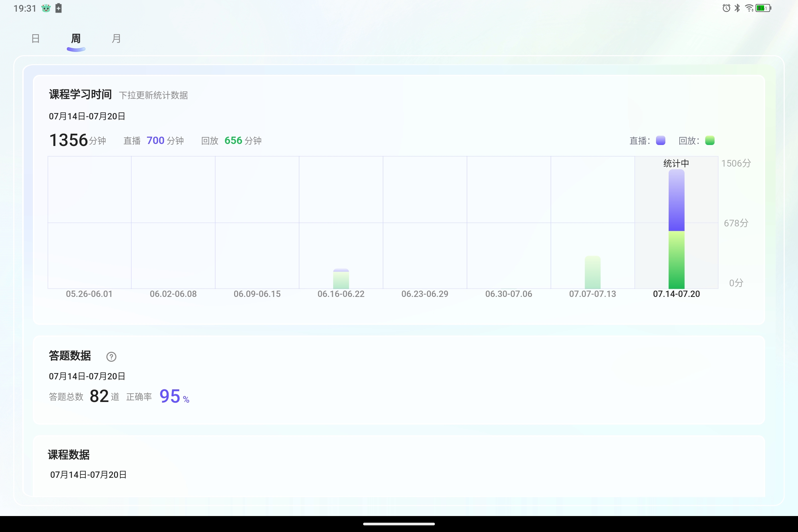This screenshot has width=798, height=532.
Task: Select the 07.07-07.13 week bar
Action: [x=593, y=272]
